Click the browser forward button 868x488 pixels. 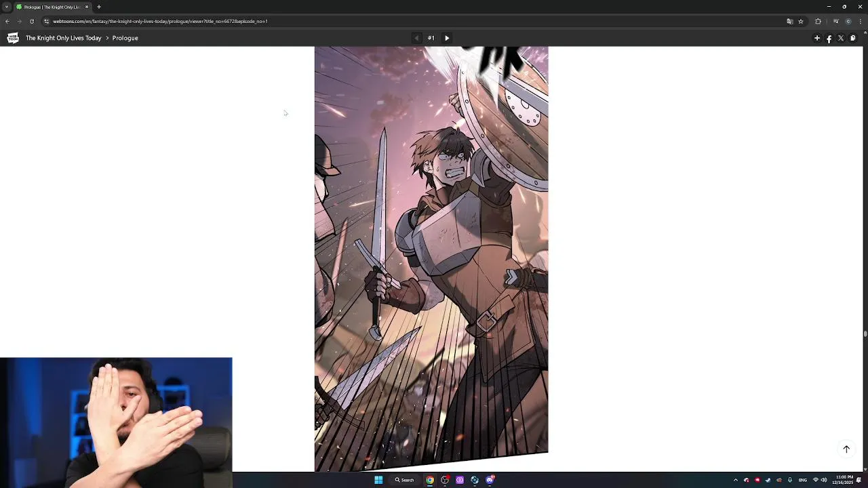pyautogui.click(x=19, y=21)
